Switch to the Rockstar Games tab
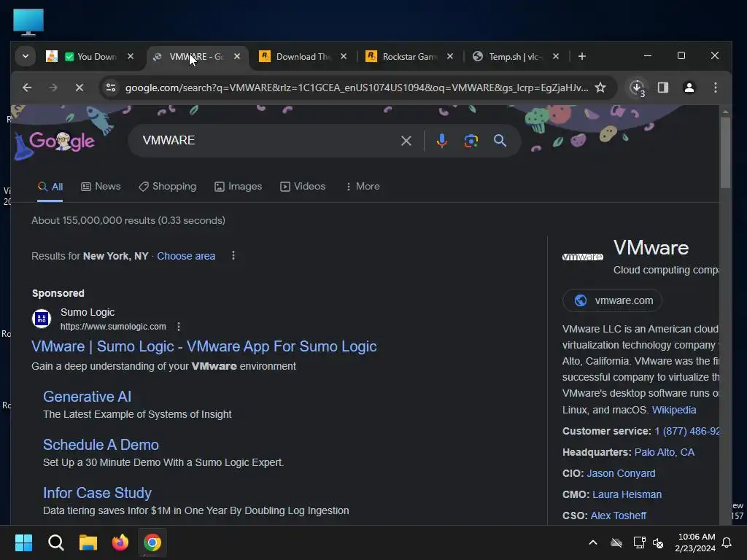The width and height of the screenshot is (747, 560). coord(410,57)
